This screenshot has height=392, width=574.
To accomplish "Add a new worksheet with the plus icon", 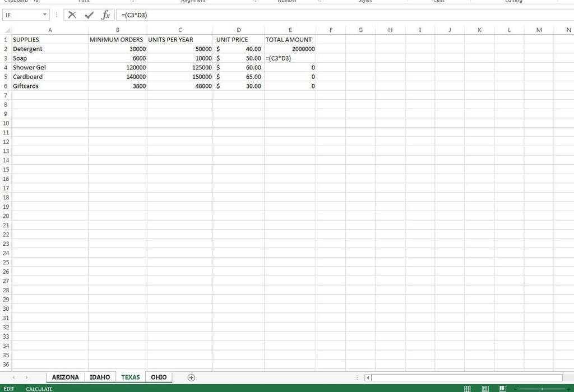I will pyautogui.click(x=191, y=377).
